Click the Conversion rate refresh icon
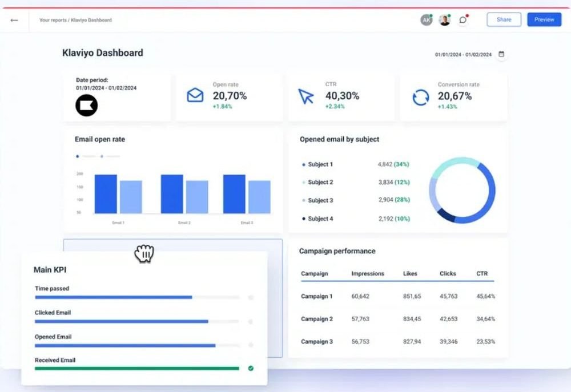 (421, 98)
